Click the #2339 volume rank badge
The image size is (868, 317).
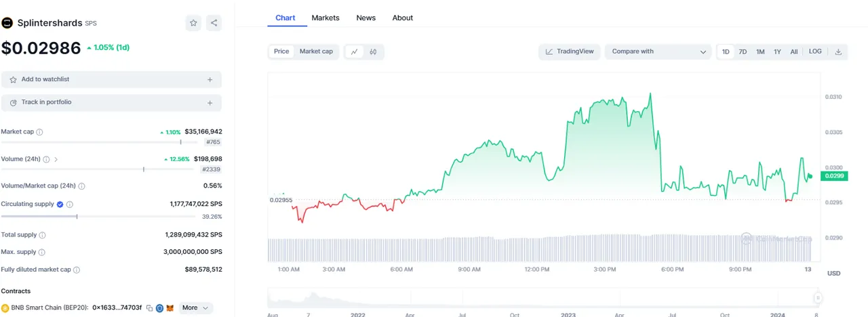point(212,169)
